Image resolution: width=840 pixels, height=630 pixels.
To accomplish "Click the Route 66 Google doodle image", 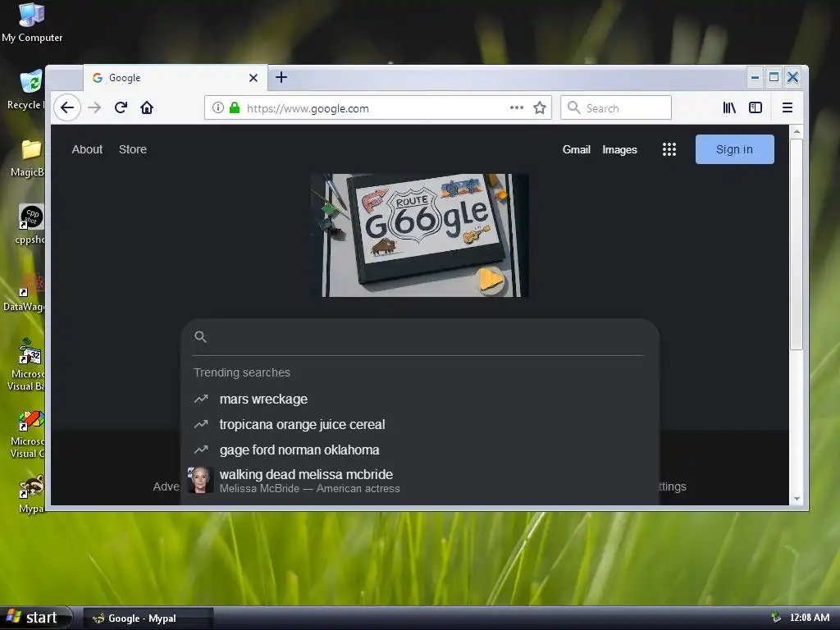I will coord(419,235).
